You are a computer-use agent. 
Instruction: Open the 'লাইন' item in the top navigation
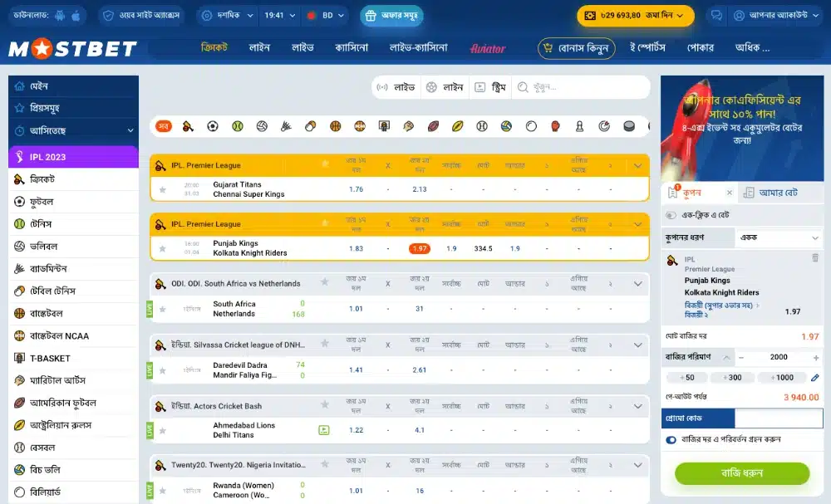(x=259, y=47)
